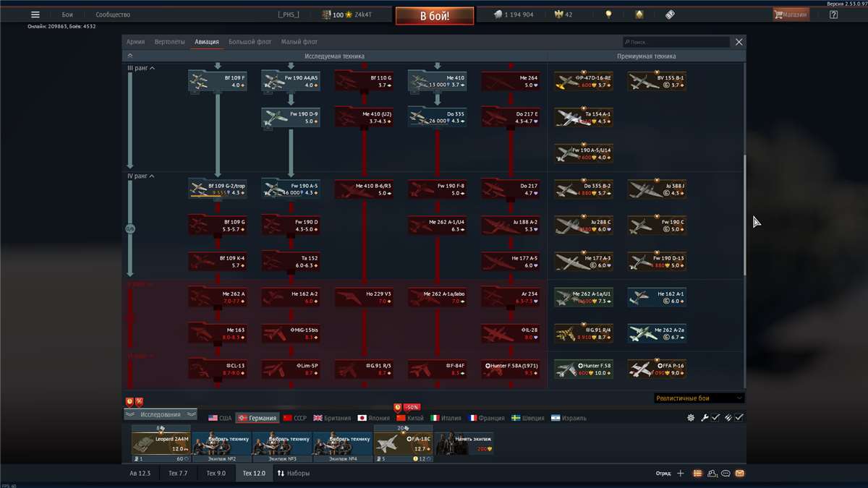Screen dimensions: 868x488
Task: Click the gear settings icon near checkboxes
Action: (691, 418)
